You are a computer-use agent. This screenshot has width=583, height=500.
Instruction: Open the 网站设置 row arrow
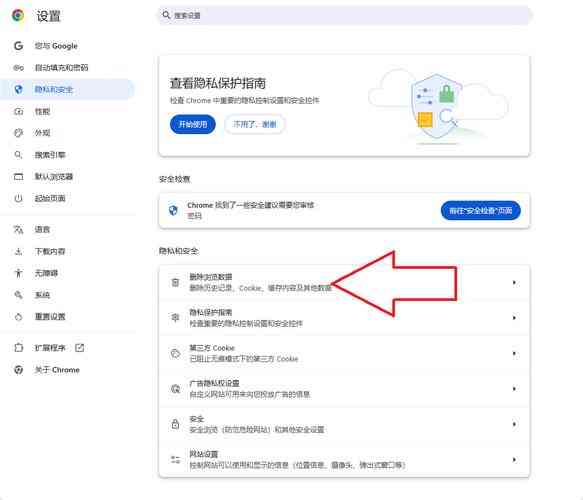click(x=514, y=460)
